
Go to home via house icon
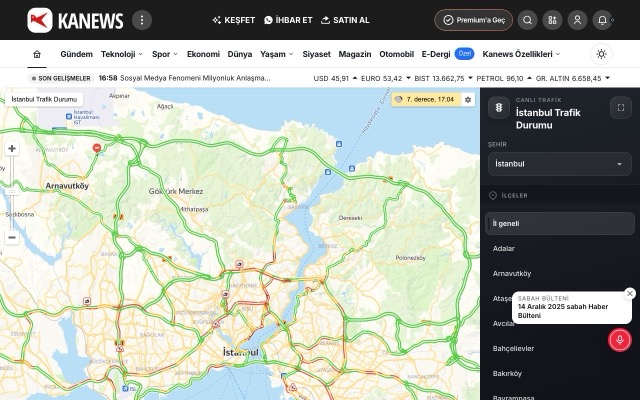[37, 54]
